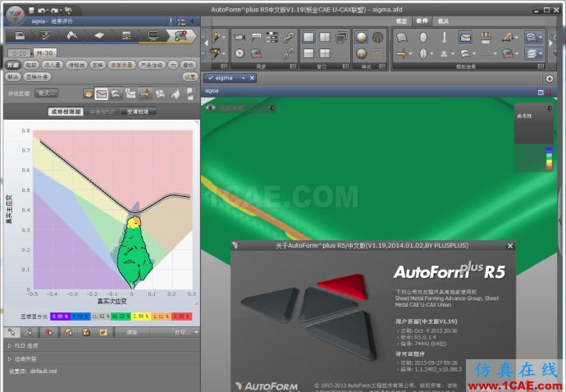Click the 回弹补偿 category pill button
566x392 pixels.
click(x=37, y=76)
